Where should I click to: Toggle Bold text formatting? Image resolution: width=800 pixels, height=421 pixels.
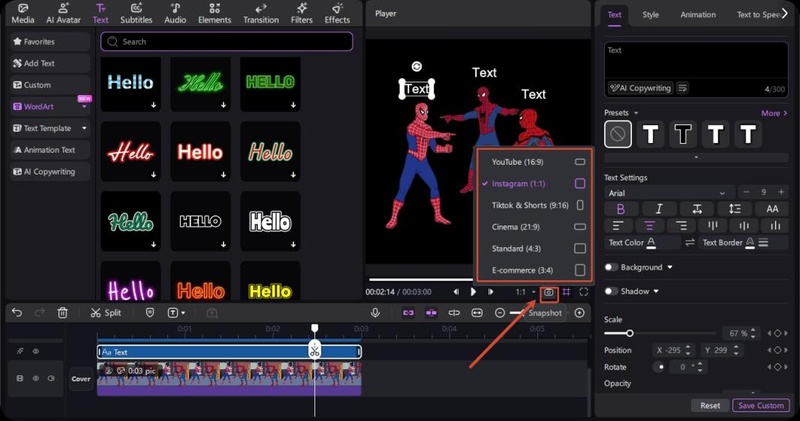(x=621, y=209)
